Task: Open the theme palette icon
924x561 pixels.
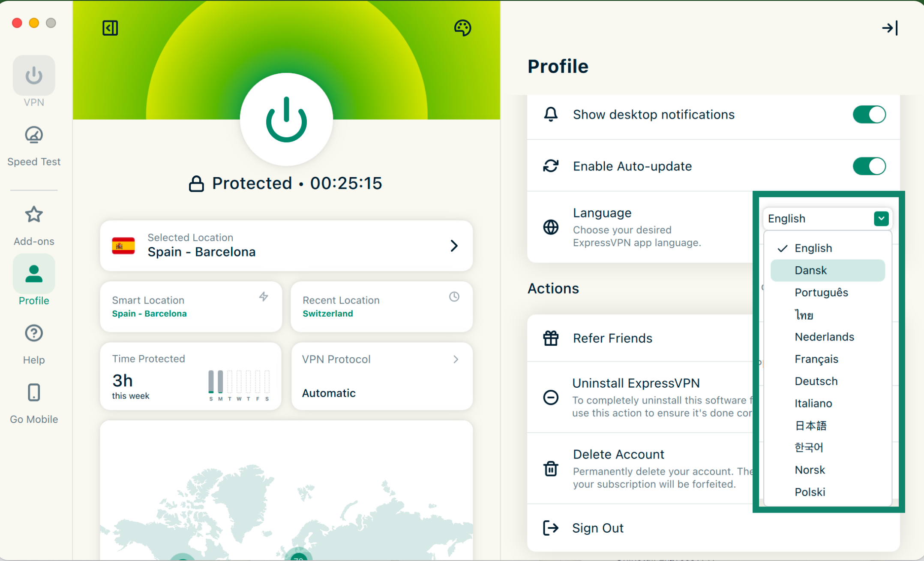Action: (x=462, y=28)
